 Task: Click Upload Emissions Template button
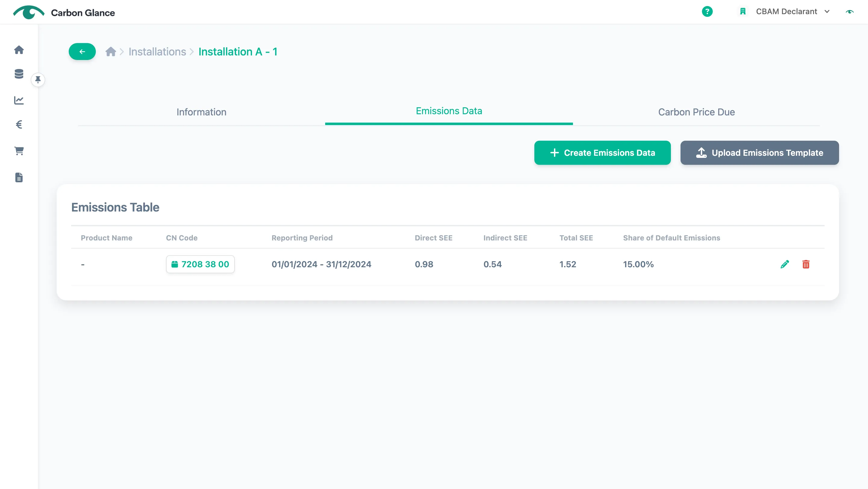759,153
